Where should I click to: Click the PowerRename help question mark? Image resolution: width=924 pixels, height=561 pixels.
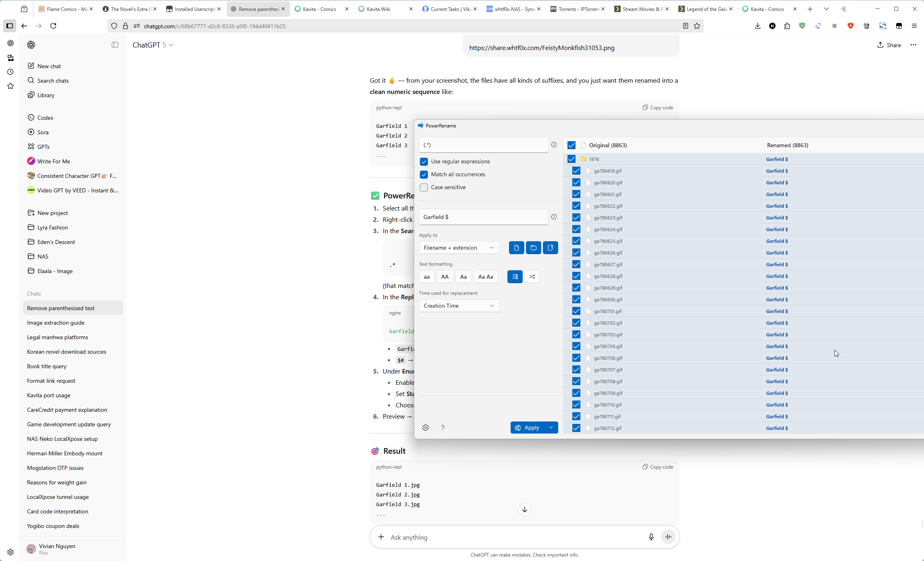pos(443,428)
